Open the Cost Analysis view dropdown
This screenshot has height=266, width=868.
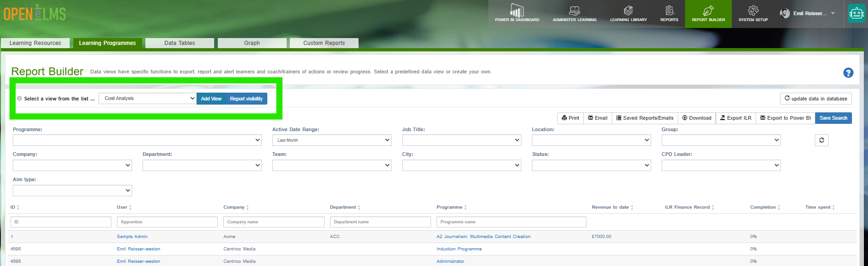click(x=148, y=98)
